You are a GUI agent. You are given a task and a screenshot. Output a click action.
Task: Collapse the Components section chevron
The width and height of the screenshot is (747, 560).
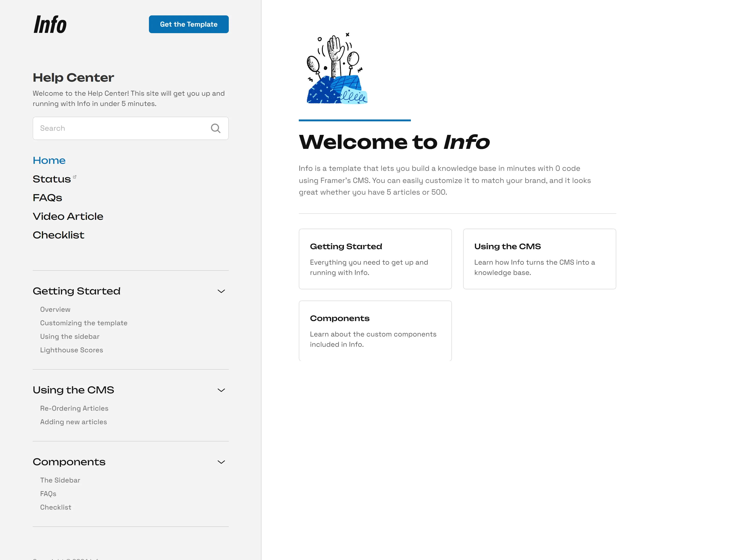click(x=221, y=462)
